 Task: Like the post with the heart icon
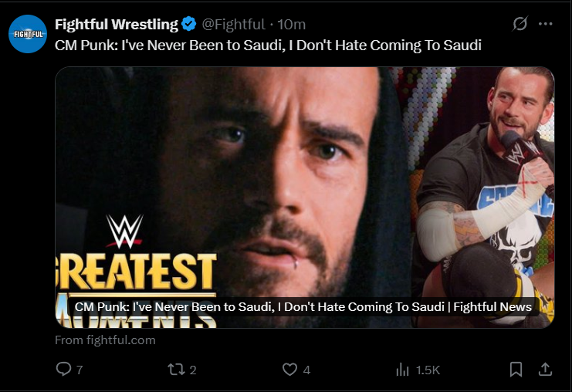[289, 370]
